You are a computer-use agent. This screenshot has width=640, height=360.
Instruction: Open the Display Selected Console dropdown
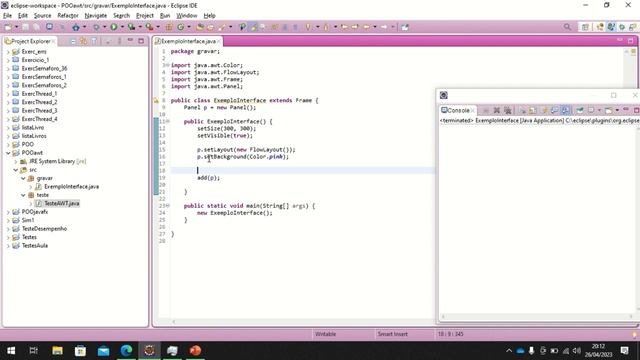point(599,110)
